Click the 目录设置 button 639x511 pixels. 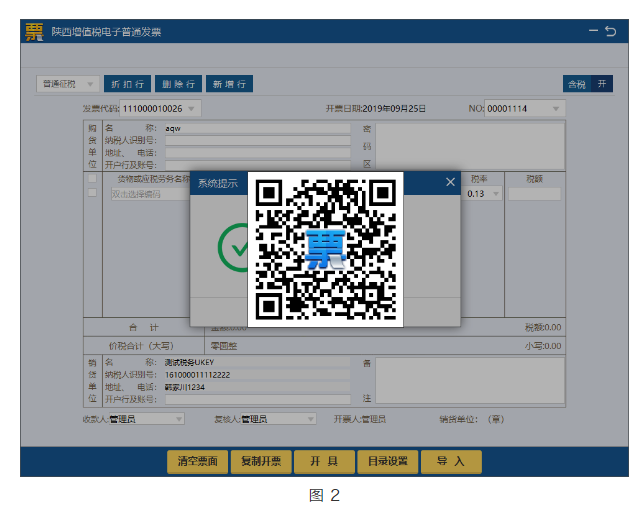(388, 461)
